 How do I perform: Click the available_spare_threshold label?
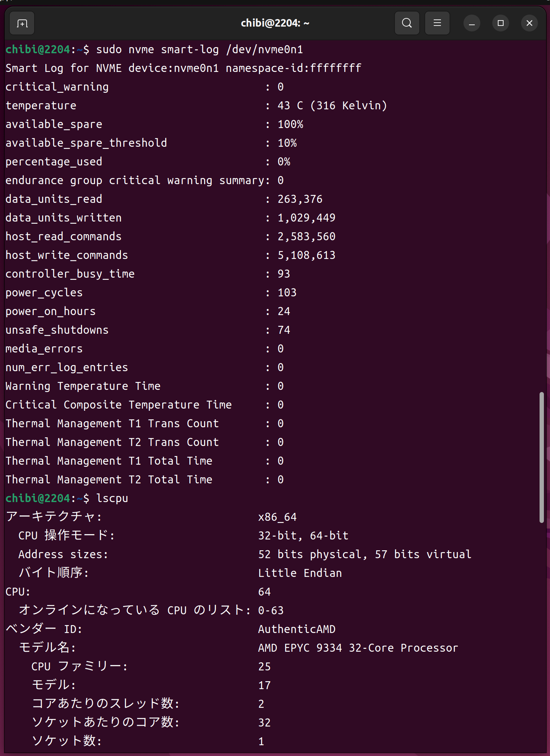(86, 143)
